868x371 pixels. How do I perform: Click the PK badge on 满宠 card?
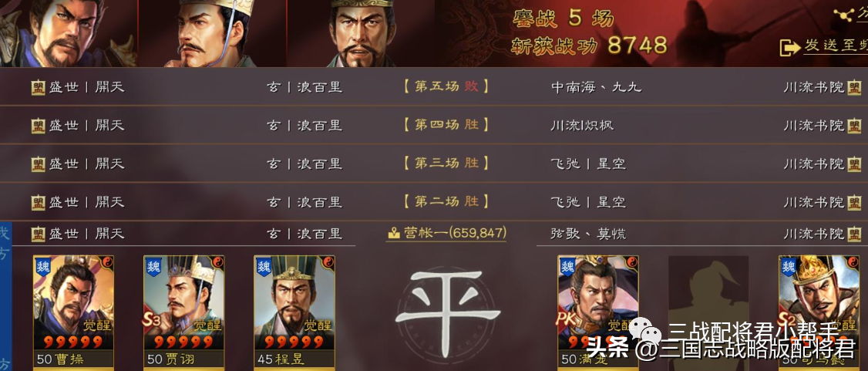coord(567,321)
